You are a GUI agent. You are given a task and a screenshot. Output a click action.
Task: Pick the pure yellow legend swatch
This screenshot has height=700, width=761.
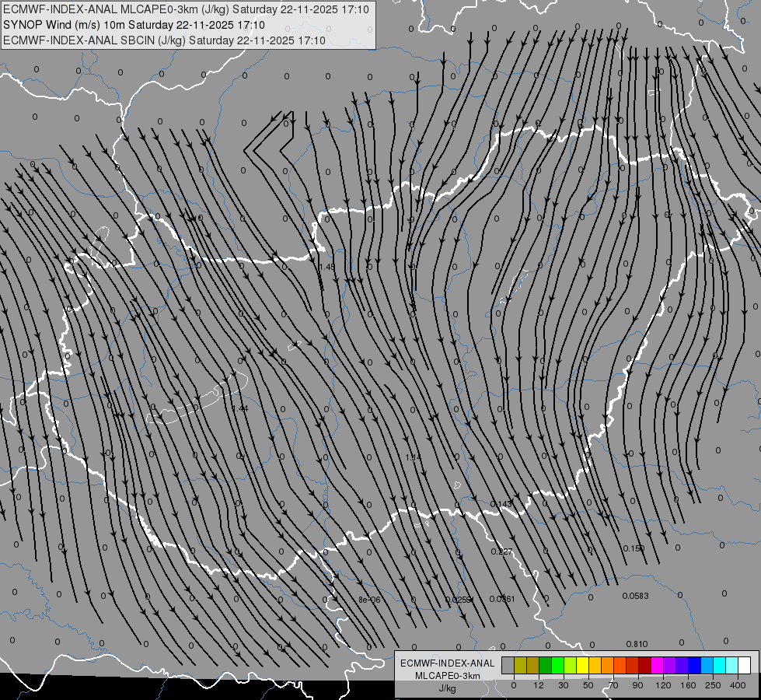pos(583,665)
